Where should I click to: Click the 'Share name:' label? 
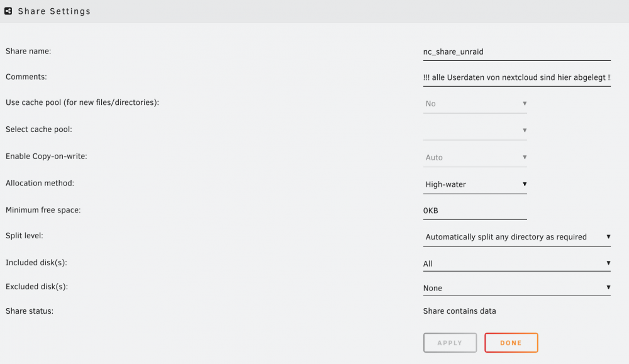point(28,52)
